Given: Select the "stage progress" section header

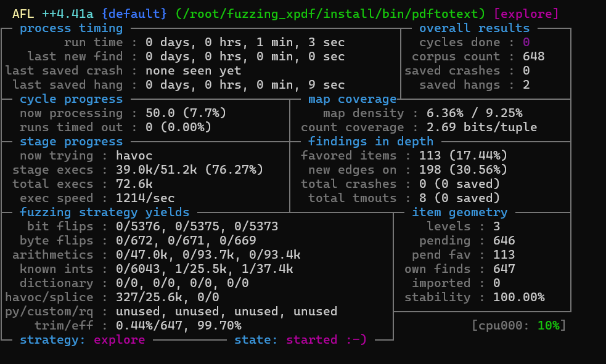Looking at the screenshot, I should click(x=71, y=142).
